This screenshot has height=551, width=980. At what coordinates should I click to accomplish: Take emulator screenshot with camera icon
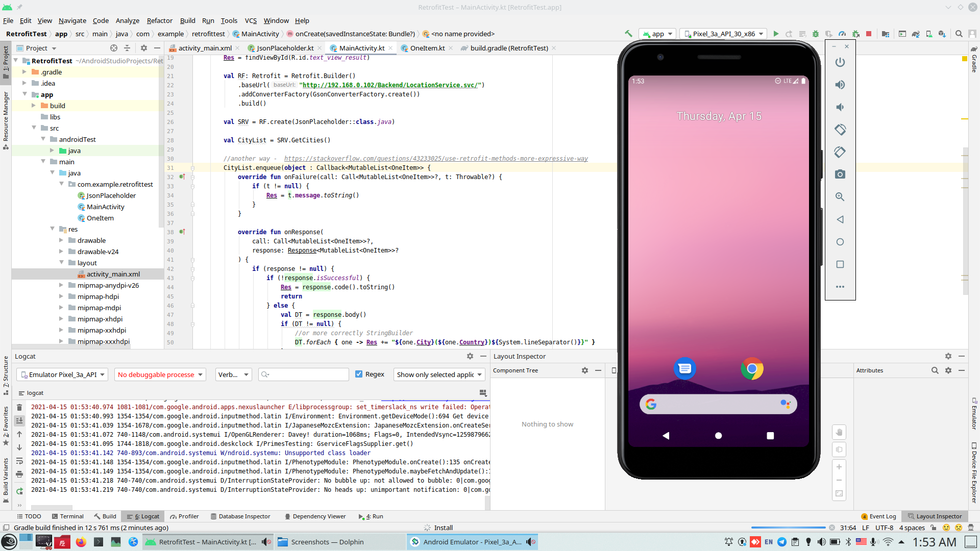840,174
